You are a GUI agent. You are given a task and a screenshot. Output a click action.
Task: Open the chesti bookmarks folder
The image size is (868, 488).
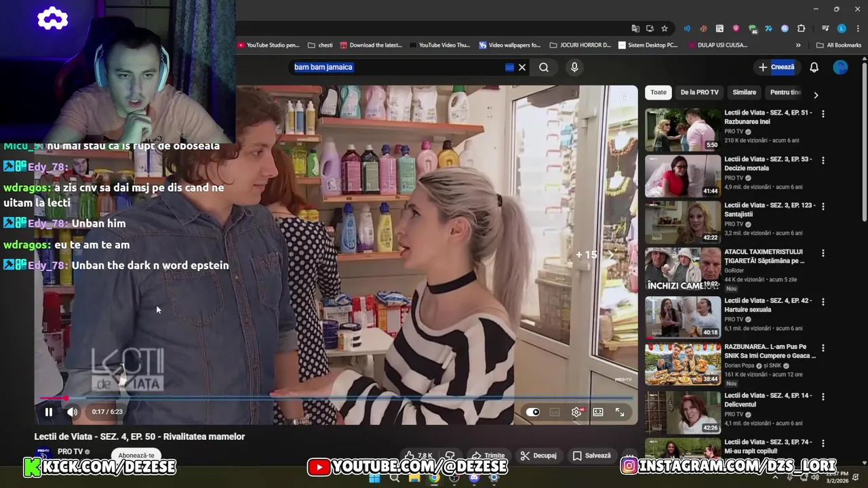pos(320,45)
